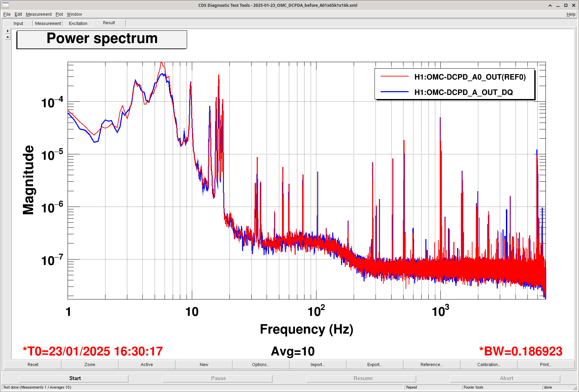Close the diagnostic tools window
Image resolution: width=579 pixels, height=392 pixels.
(573, 5)
